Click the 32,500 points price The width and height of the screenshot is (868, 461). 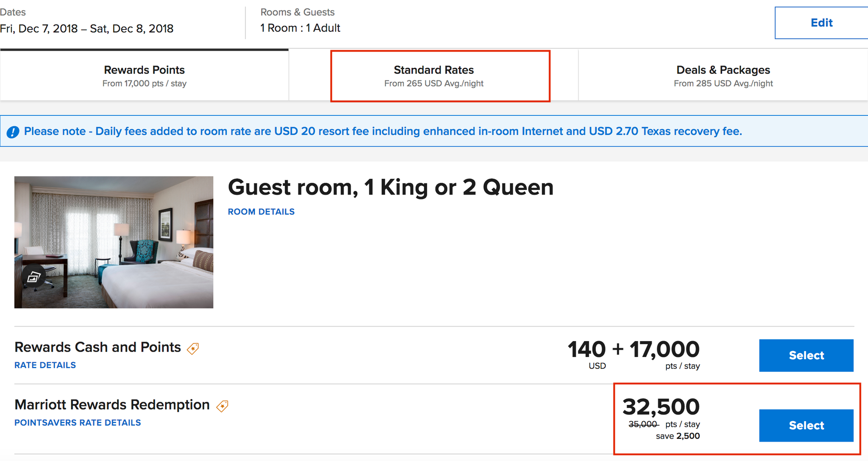pyautogui.click(x=660, y=406)
